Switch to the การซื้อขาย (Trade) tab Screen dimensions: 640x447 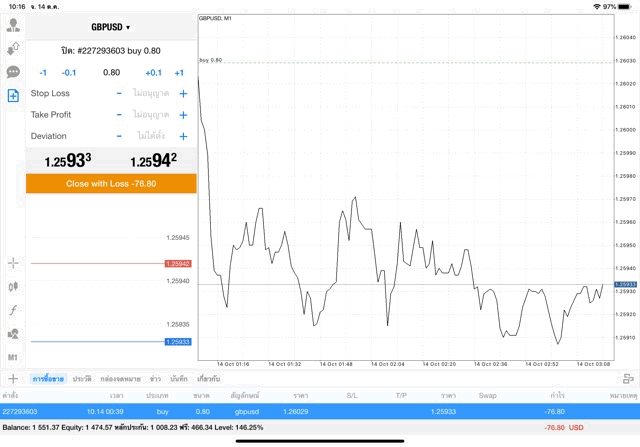[x=48, y=379]
